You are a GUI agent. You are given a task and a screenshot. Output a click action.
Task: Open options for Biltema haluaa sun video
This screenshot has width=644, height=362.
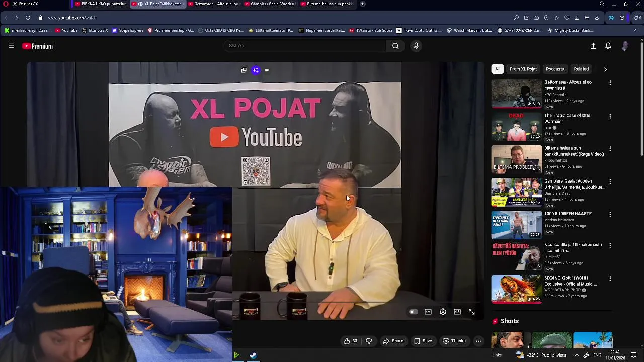[610, 149]
